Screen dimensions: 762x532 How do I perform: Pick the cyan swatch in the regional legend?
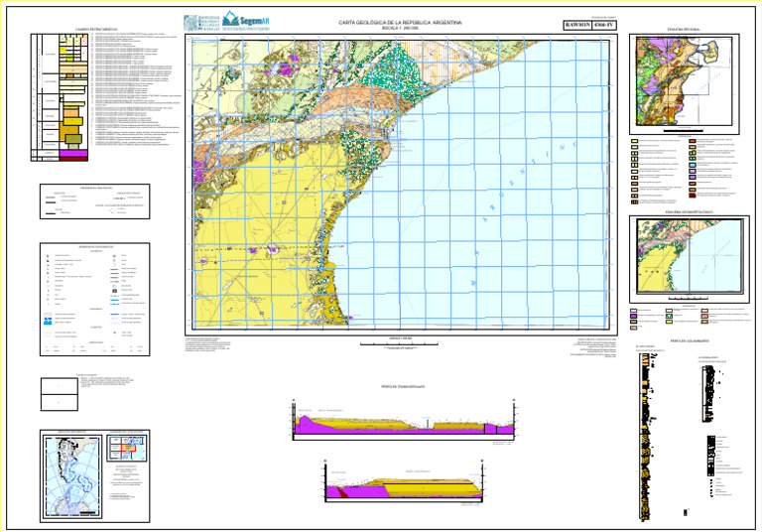point(692,166)
